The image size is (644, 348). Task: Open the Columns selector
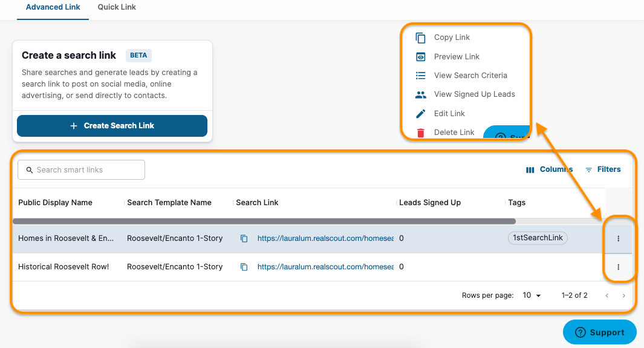pos(549,169)
